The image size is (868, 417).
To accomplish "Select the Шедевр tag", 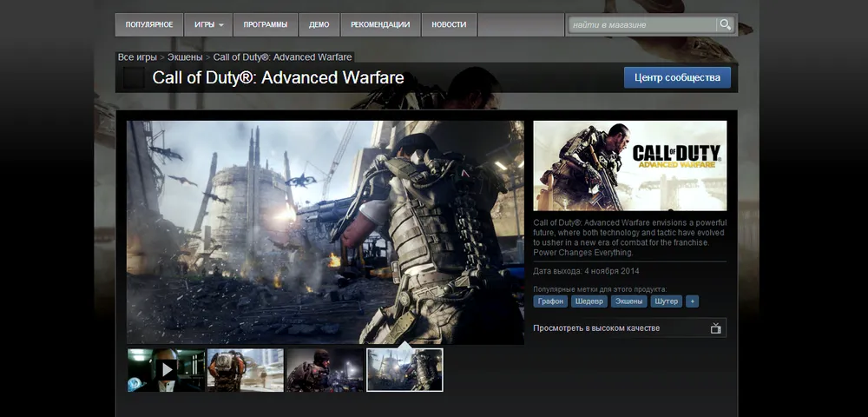I will tap(589, 301).
